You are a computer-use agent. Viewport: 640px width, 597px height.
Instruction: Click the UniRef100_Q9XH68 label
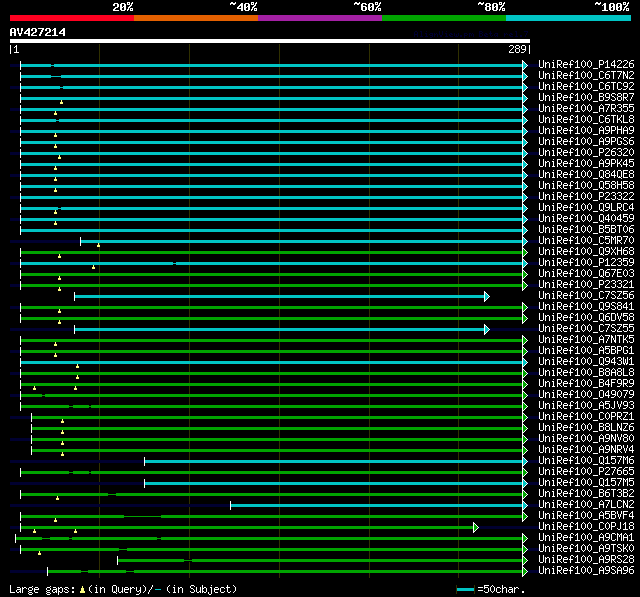coord(586,252)
